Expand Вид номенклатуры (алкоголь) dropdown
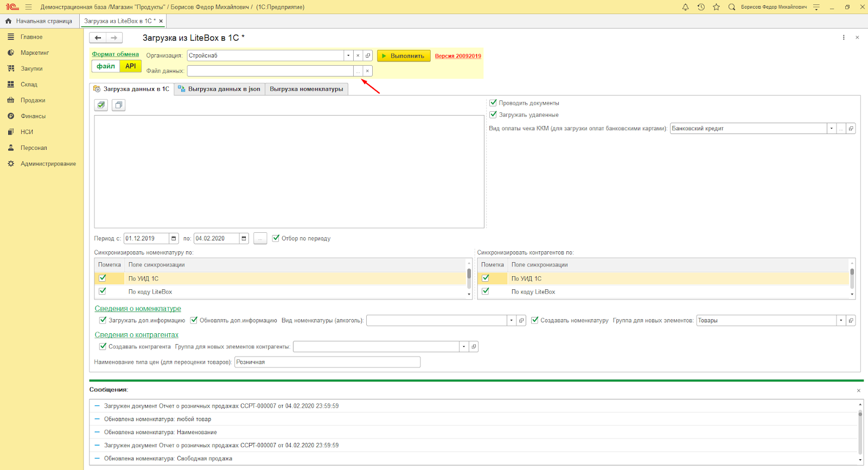868x470 pixels. click(x=512, y=320)
